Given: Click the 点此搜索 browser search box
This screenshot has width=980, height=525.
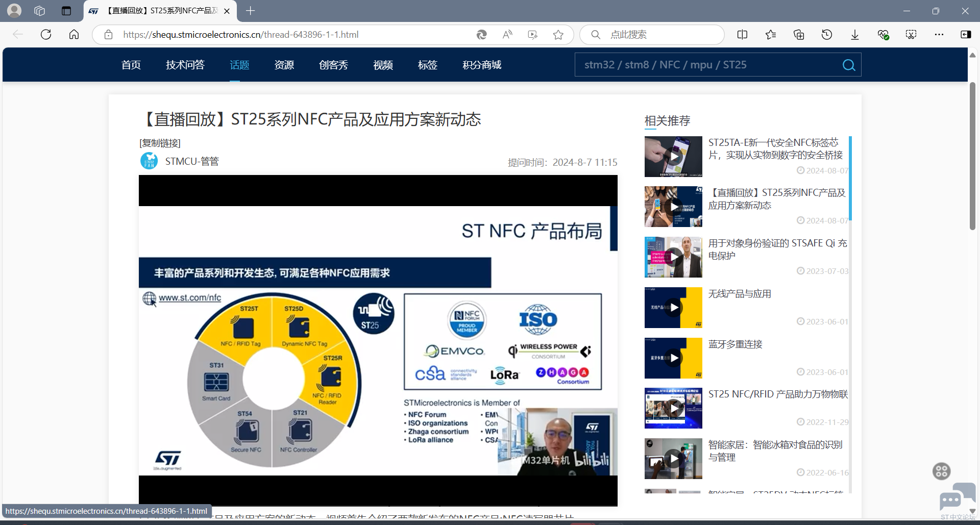Looking at the screenshot, I should [x=652, y=34].
